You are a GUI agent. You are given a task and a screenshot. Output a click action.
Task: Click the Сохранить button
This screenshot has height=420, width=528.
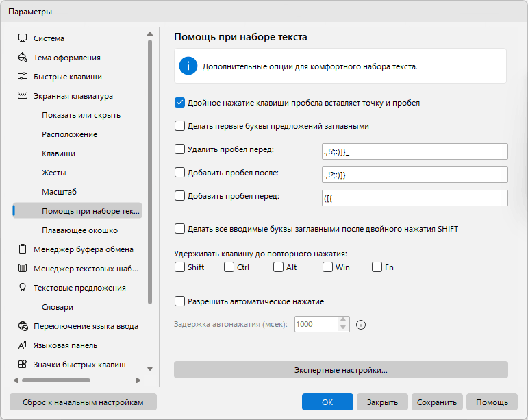(437, 402)
